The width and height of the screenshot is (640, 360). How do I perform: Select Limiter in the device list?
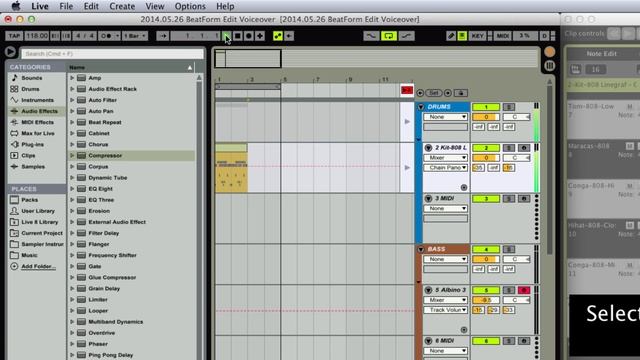click(98, 300)
